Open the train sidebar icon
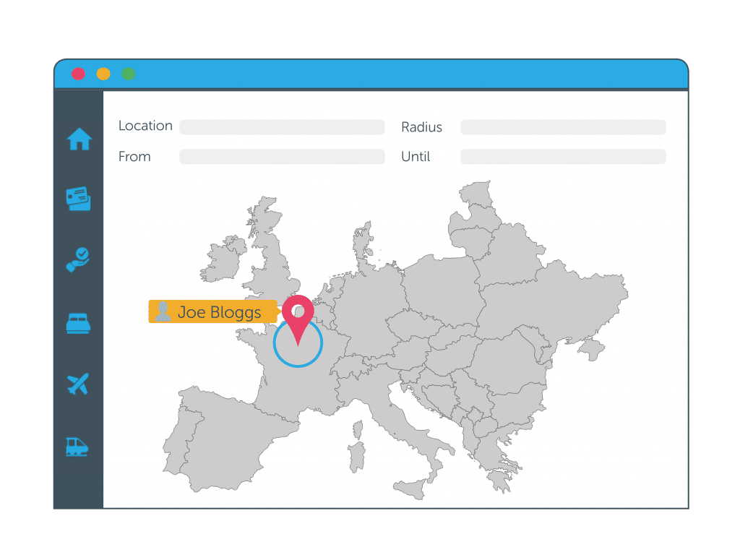Viewport: 740px width, 560px height. click(x=77, y=447)
